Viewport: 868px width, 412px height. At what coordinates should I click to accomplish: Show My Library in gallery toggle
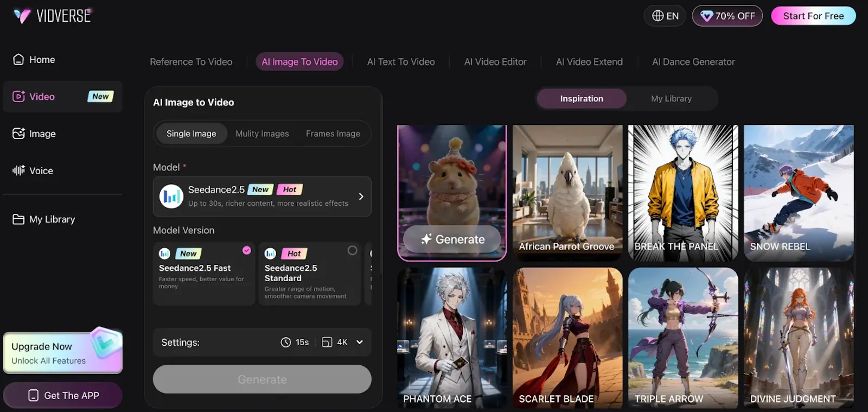coord(672,99)
